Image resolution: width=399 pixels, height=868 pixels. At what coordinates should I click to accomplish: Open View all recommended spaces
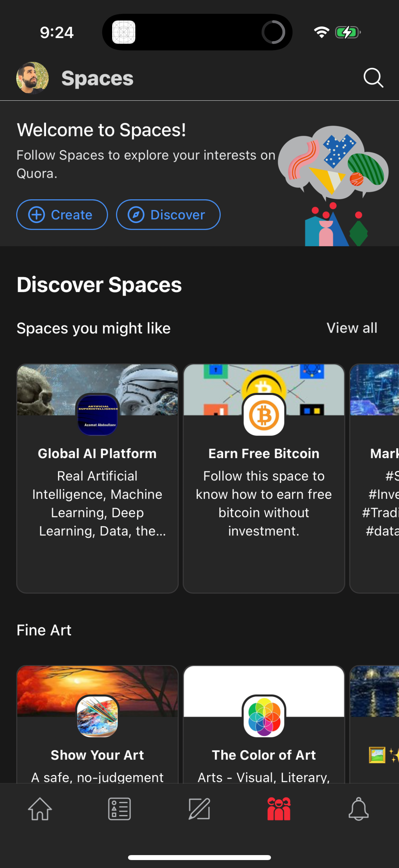coord(352,327)
